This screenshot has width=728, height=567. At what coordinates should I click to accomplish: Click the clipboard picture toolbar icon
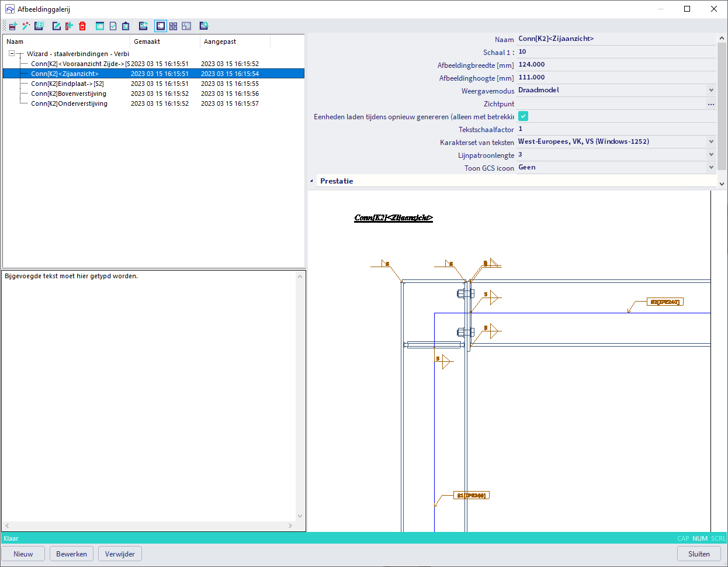coord(126,26)
